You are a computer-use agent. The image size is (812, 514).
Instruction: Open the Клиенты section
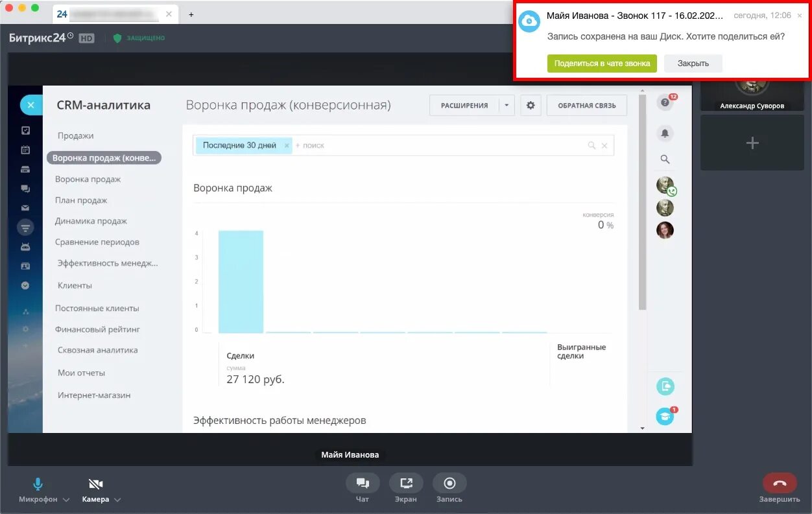tap(75, 285)
